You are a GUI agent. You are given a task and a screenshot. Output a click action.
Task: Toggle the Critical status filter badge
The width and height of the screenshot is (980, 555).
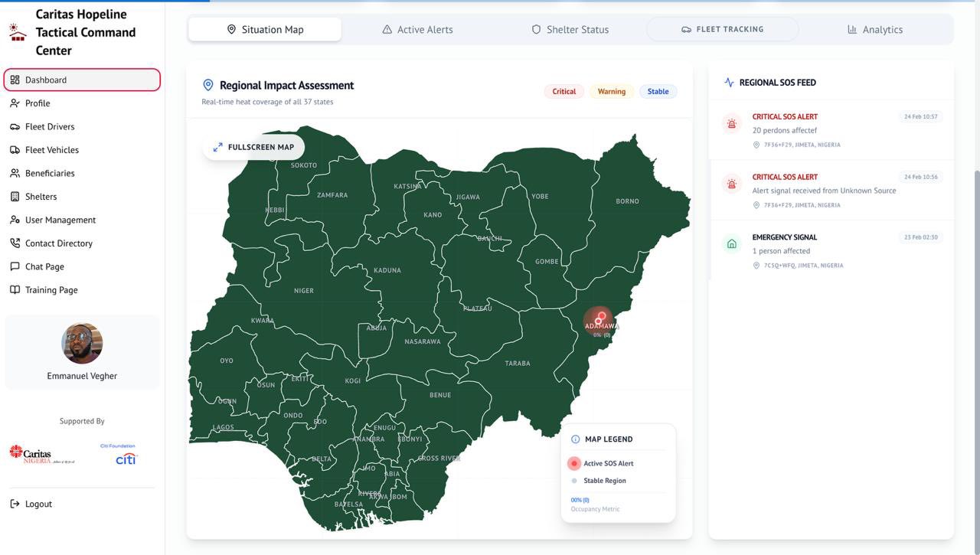click(564, 92)
